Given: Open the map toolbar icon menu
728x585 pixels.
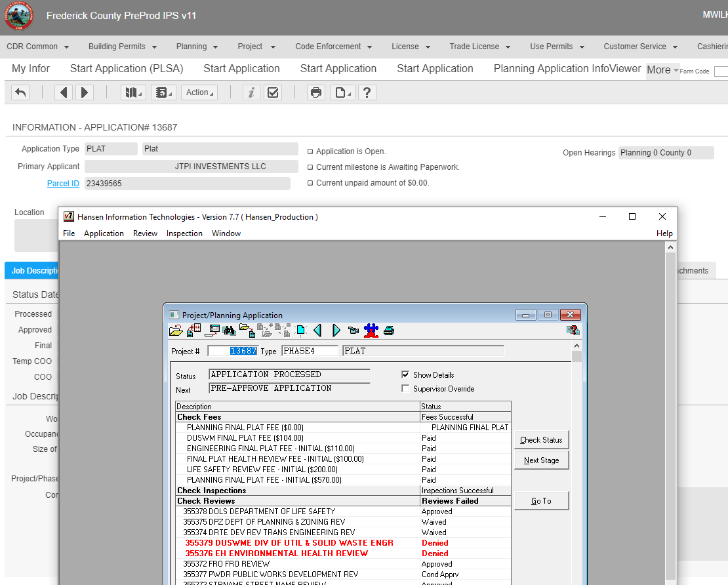Looking at the screenshot, I should point(133,92).
